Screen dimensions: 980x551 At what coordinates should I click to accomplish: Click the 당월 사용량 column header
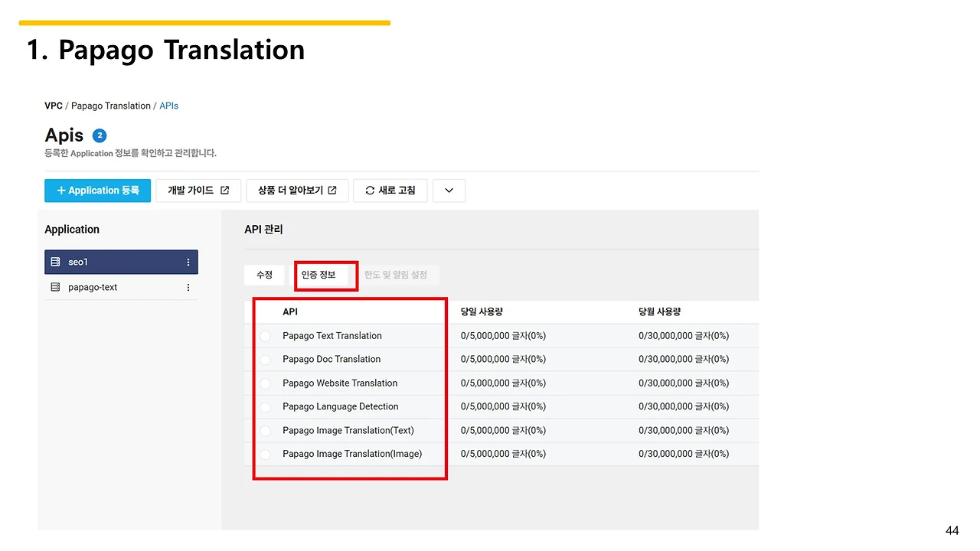click(659, 312)
